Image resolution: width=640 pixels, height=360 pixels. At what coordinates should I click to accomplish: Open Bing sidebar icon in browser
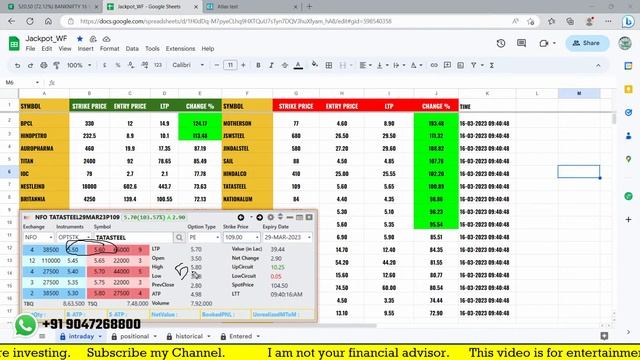tap(628, 21)
